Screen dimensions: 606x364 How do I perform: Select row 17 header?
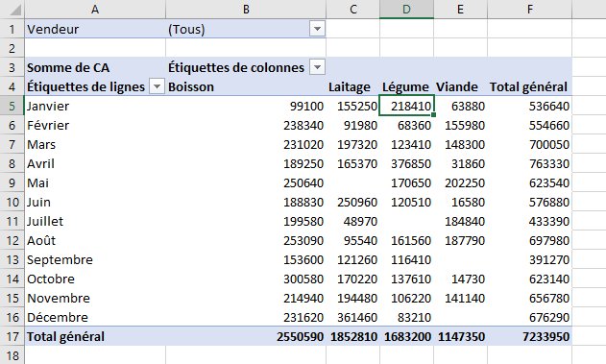pos(12,336)
